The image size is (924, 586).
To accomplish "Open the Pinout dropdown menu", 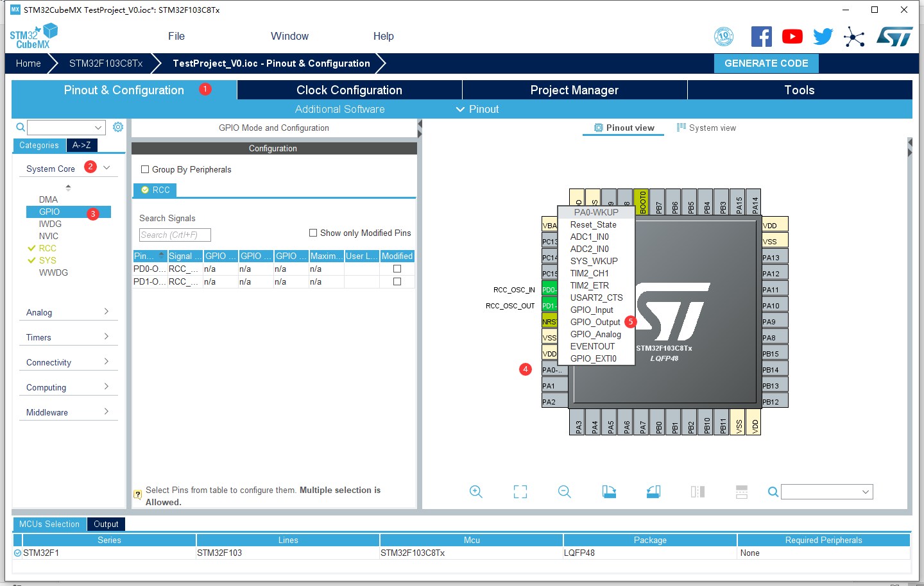I will [477, 109].
